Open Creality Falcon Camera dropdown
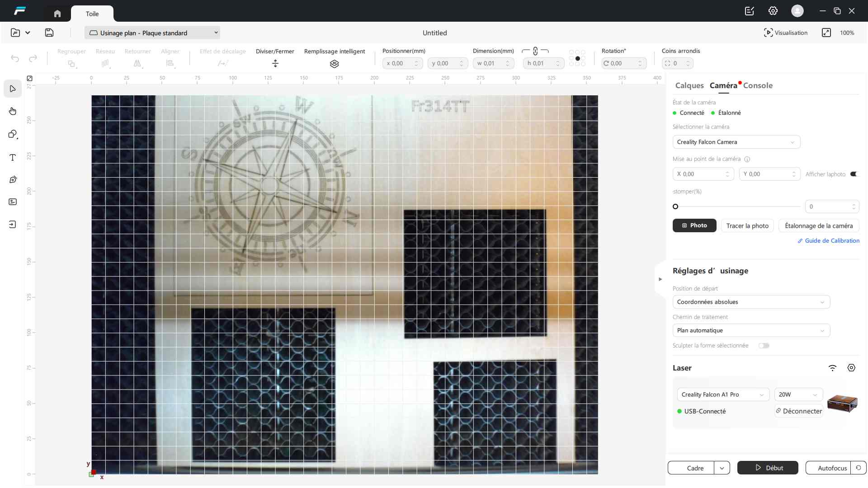The width and height of the screenshot is (868, 488). coord(736,142)
